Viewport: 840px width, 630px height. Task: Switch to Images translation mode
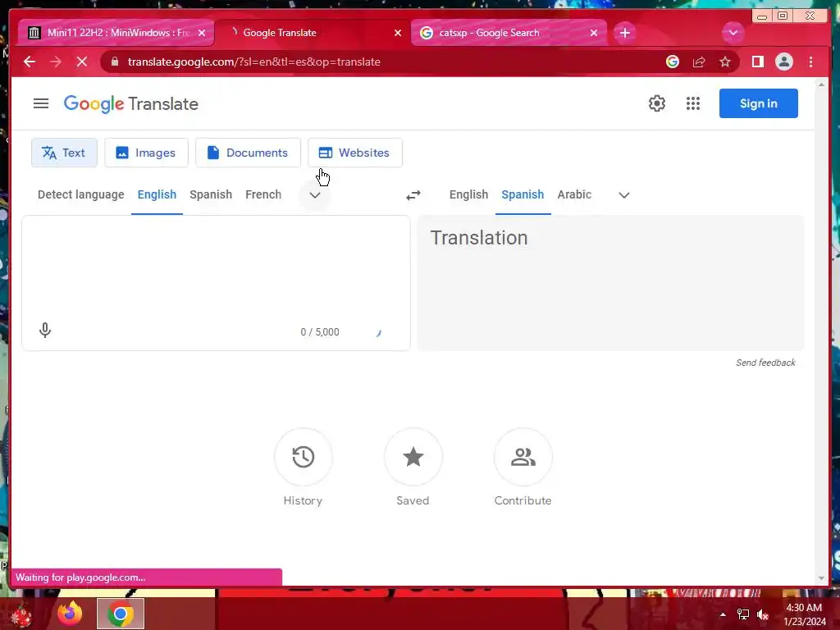click(x=146, y=153)
